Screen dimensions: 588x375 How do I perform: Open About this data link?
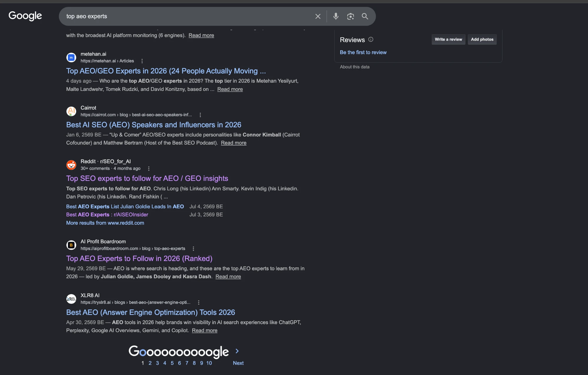click(x=355, y=67)
